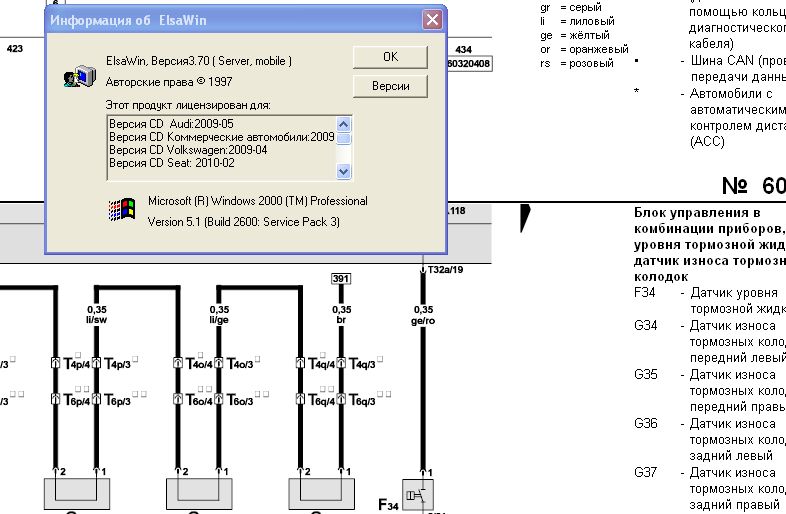The height and width of the screenshot is (514, 786).
Task: Click the T32a/19 pin label
Action: (445, 270)
